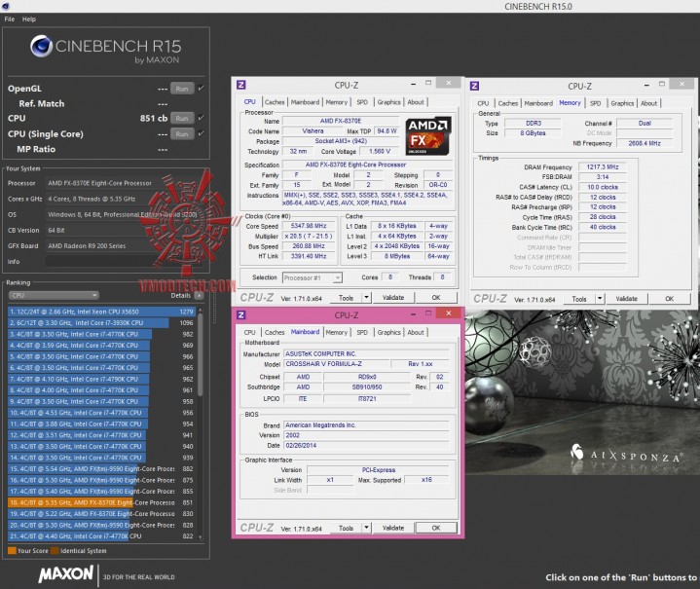The width and height of the screenshot is (700, 589).
Task: Open About tab in CPU window
Action: click(416, 102)
